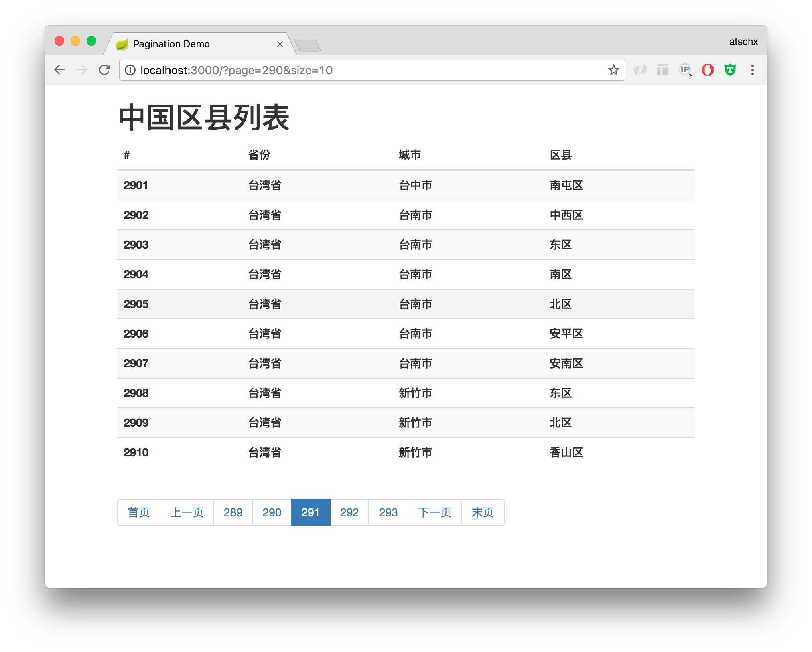Screen dimensions: 812x652
Task: Click the browser forward arrow
Action: click(x=82, y=70)
